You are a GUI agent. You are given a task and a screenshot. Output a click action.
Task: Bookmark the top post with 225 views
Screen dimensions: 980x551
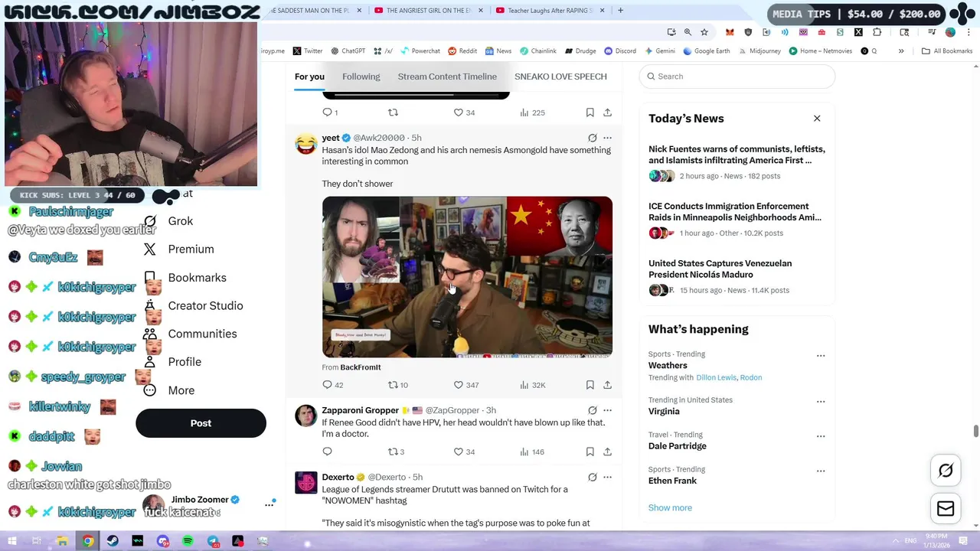[590, 112]
